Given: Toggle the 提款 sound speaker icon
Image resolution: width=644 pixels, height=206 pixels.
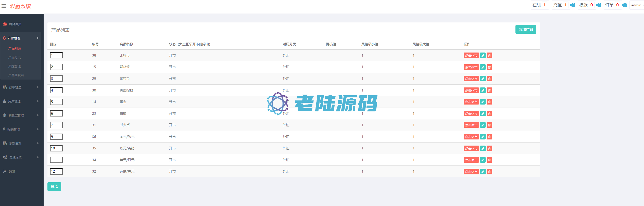Looking at the screenshot, I should coord(599,5).
